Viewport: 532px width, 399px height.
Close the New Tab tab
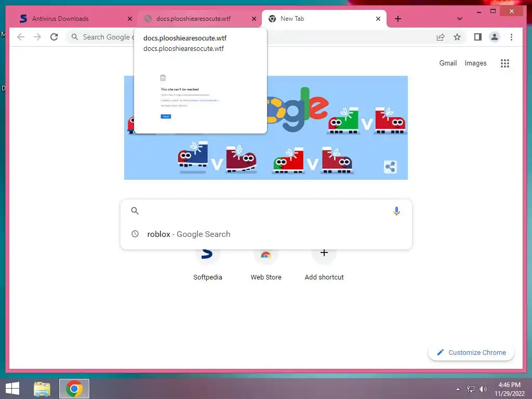click(378, 19)
